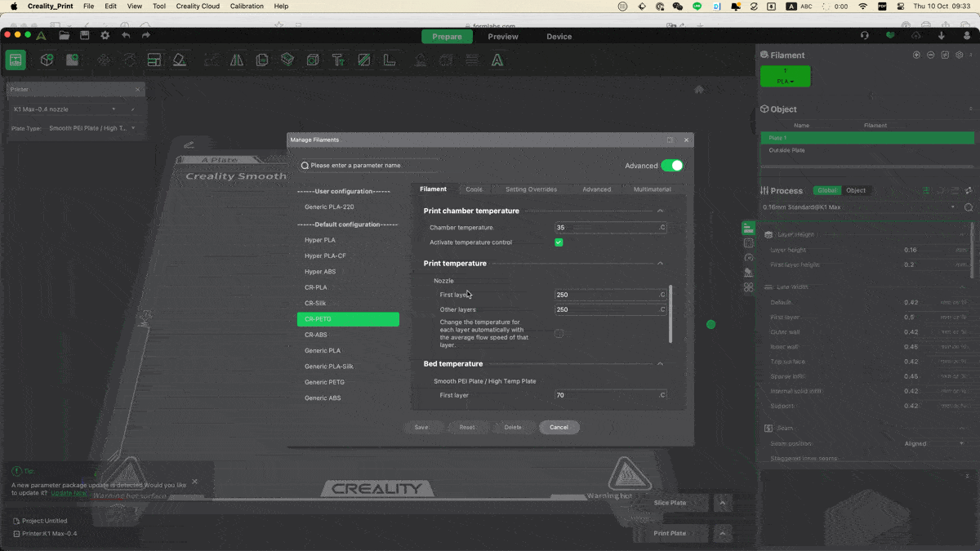This screenshot has height=551, width=980.
Task: Click the Cancel button
Action: 559,427
